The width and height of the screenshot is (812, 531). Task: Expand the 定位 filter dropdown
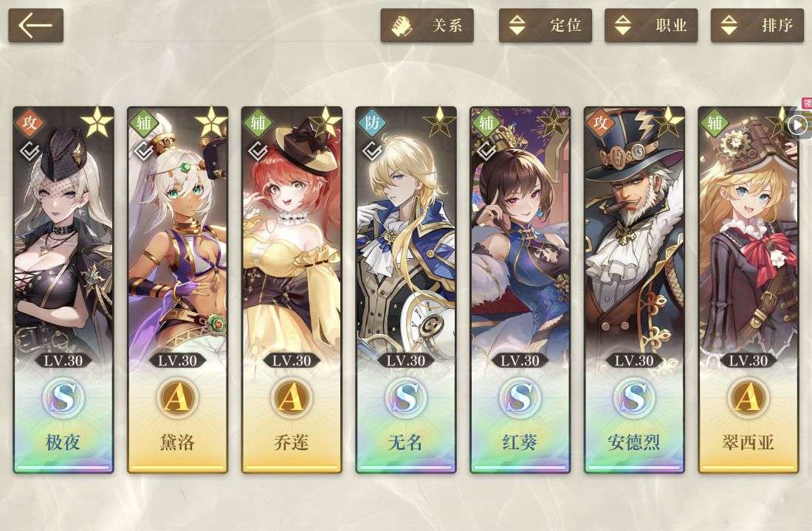(546, 25)
